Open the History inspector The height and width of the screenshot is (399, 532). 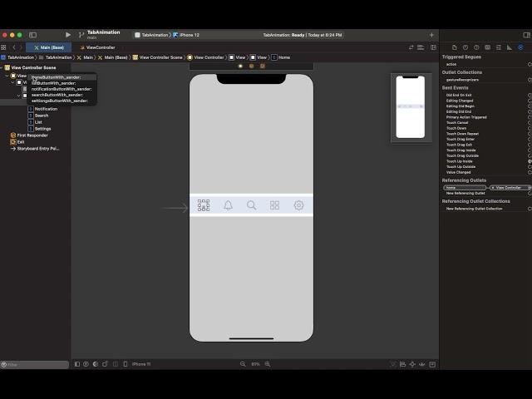pos(465,47)
